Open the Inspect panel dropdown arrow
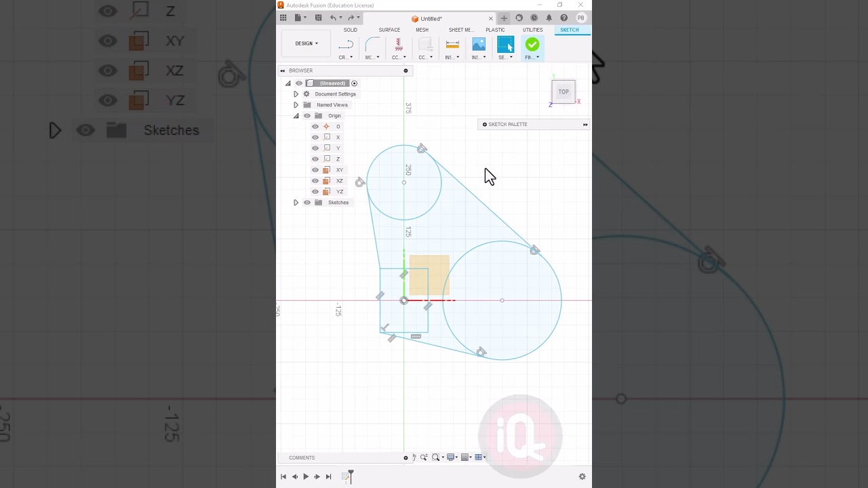 (x=458, y=58)
